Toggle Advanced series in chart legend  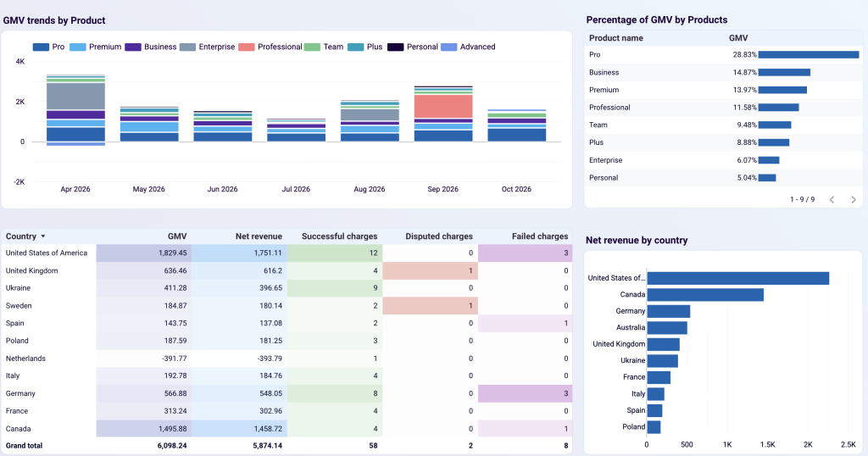pos(468,47)
